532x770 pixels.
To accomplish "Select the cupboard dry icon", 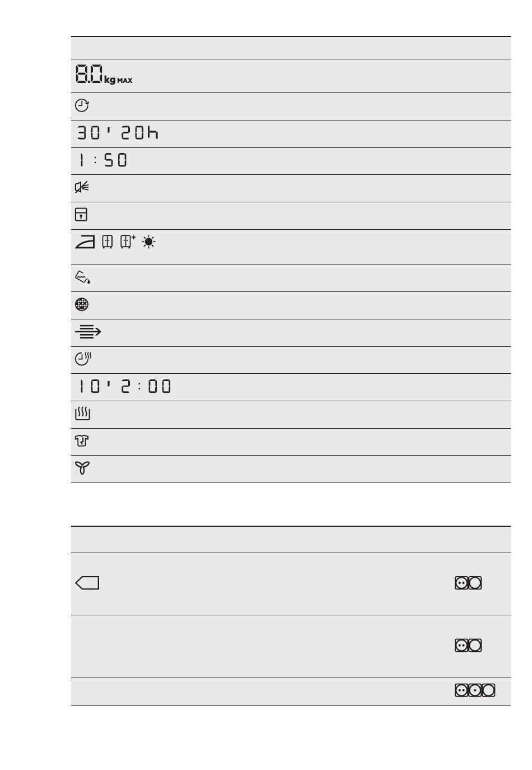I will pyautogui.click(x=108, y=242).
